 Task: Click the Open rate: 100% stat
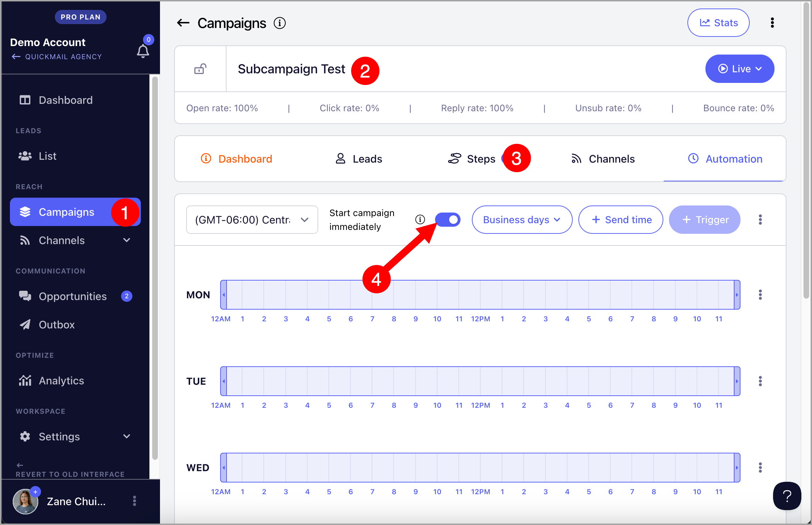222,108
